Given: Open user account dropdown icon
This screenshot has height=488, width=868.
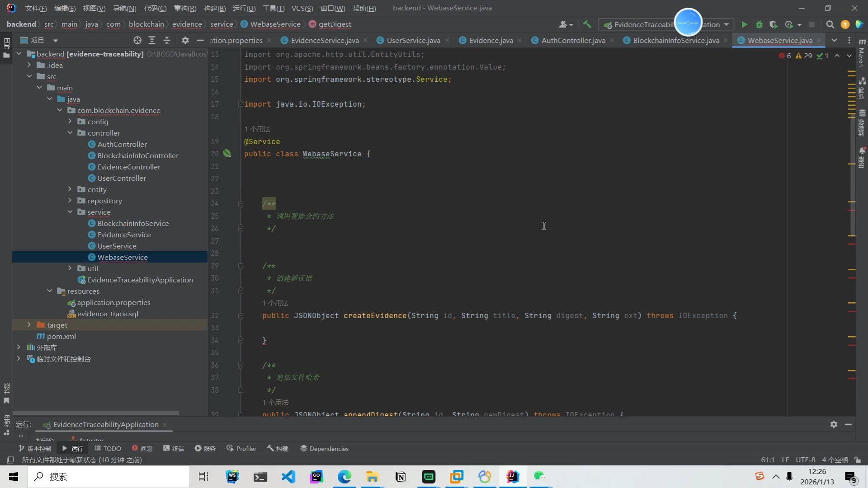Looking at the screenshot, I should click(x=566, y=24).
